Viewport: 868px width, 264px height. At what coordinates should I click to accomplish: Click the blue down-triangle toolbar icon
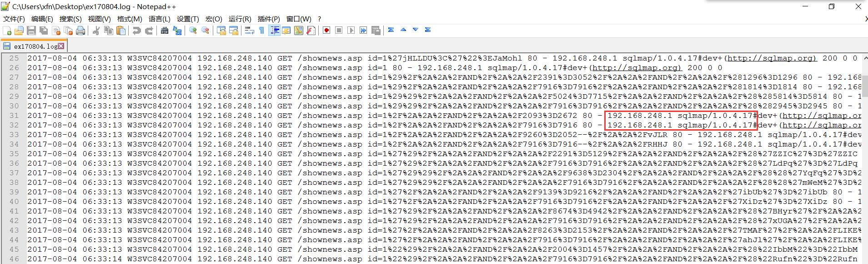pyautogui.click(x=416, y=30)
